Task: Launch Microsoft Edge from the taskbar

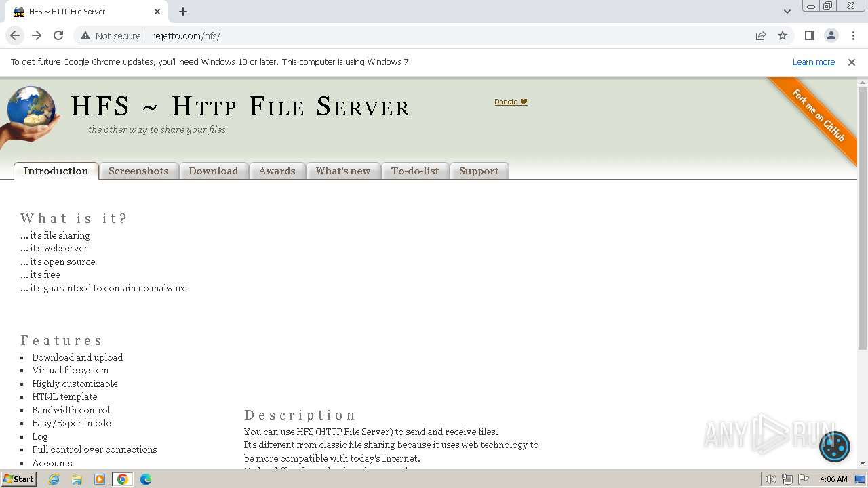Action: point(146,479)
